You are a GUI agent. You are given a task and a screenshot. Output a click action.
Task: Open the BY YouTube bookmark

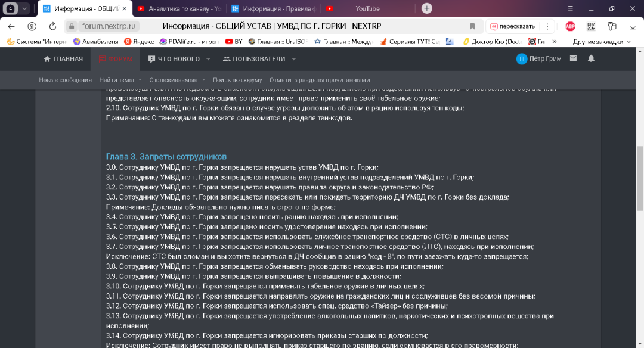(234, 42)
